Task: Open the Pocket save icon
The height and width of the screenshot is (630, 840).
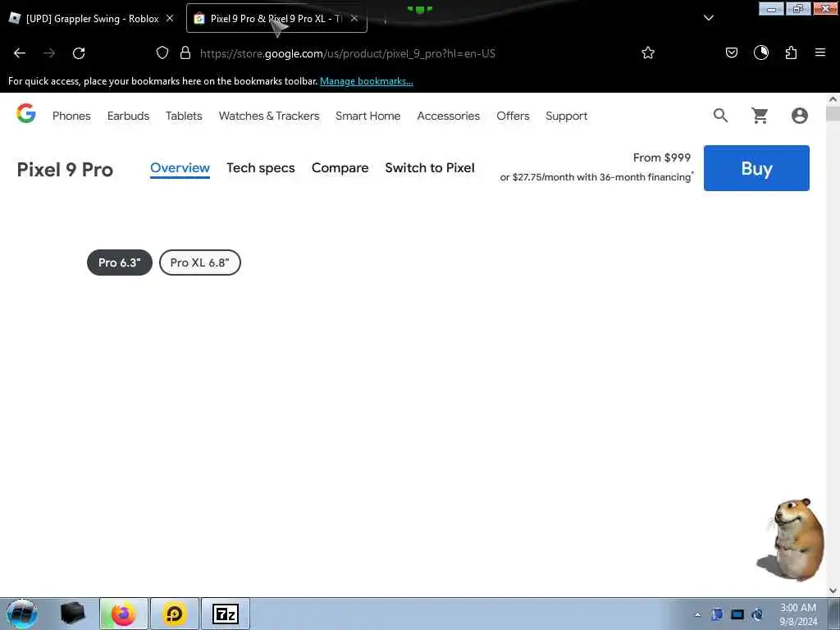Action: pos(732,53)
